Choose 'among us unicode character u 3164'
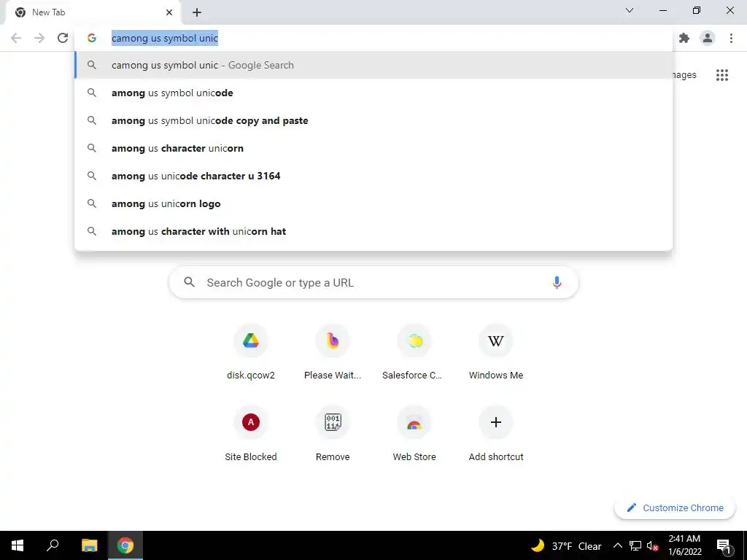 [x=373, y=176]
